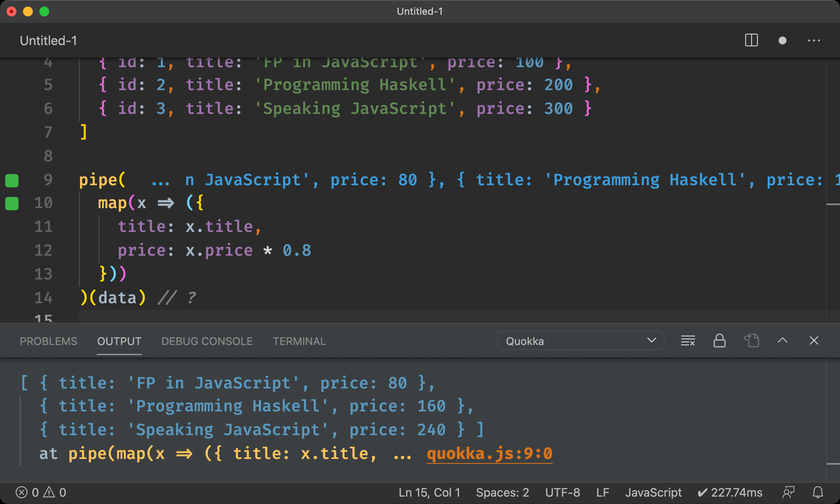This screenshot has width=840, height=504.
Task: Switch to the PROBLEMS tab
Action: pyautogui.click(x=48, y=341)
